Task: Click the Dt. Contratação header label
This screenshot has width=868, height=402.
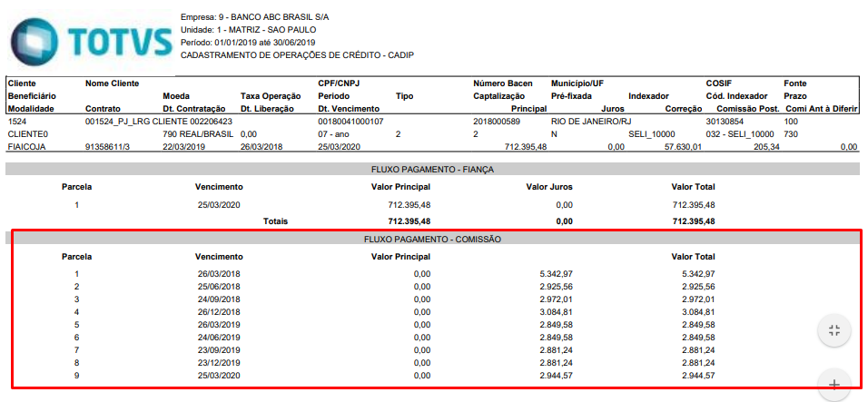Action: 194,109
